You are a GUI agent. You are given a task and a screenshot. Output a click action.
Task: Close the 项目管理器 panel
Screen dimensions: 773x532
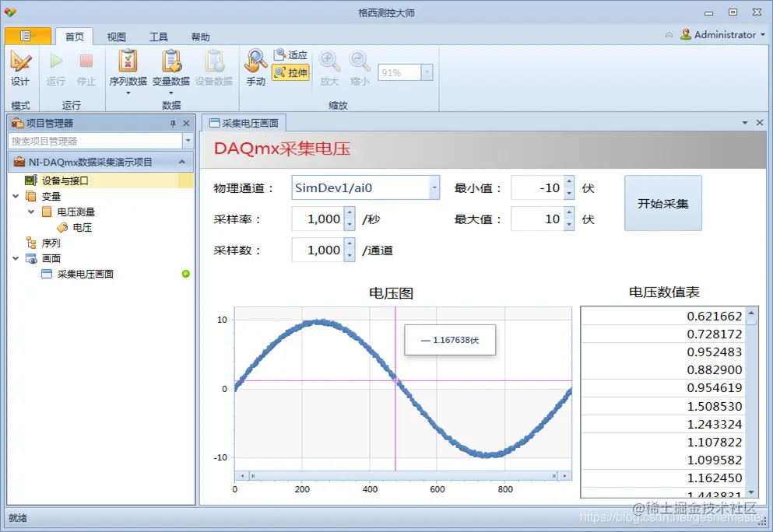pos(186,123)
